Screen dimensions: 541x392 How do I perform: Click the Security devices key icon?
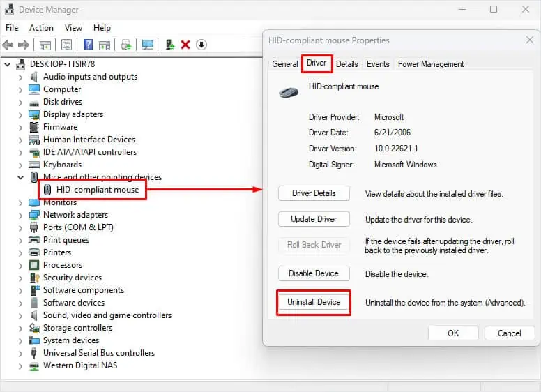click(34, 278)
